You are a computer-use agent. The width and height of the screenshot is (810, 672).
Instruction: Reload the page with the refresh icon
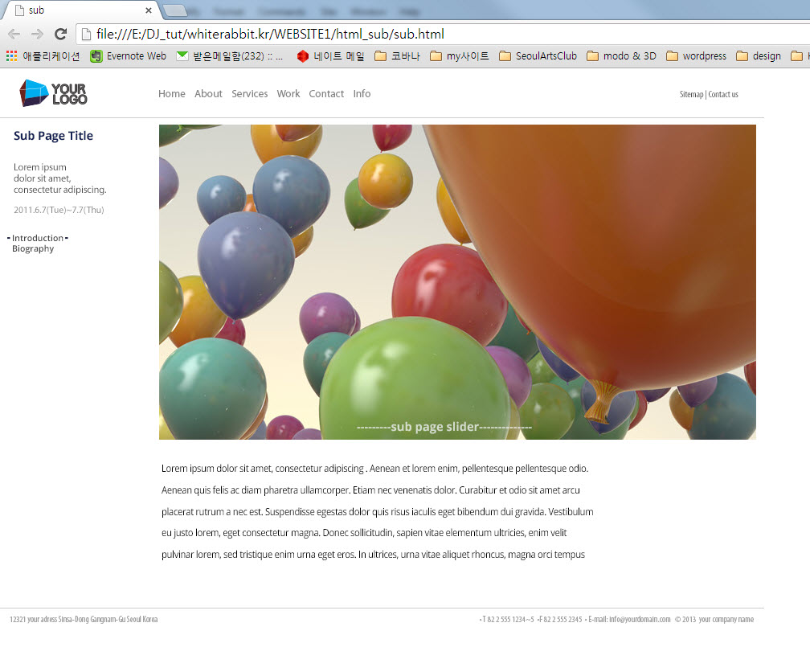pyautogui.click(x=60, y=34)
